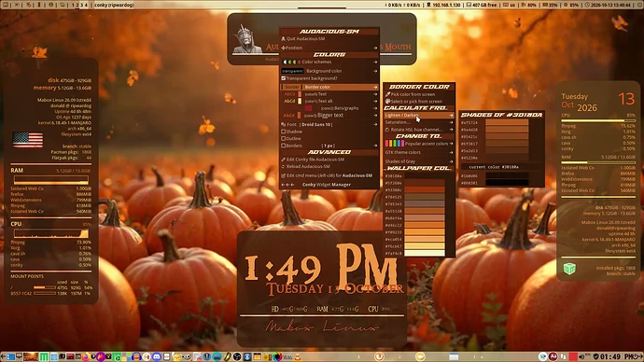Click the IP address 192.168.1.130 indicator
Image resolution: width=644 pixels, height=362 pixels.
pos(444,5)
